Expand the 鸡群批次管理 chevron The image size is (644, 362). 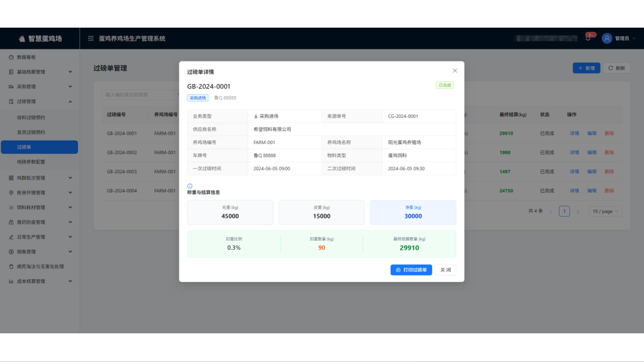pos(70,178)
